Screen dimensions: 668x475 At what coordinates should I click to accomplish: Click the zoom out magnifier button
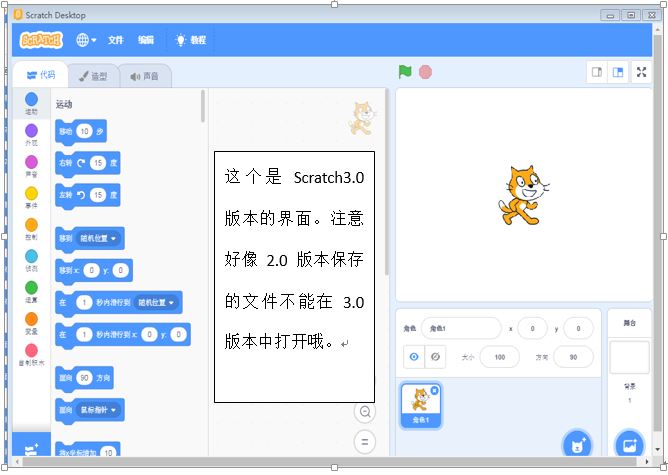coord(365,412)
